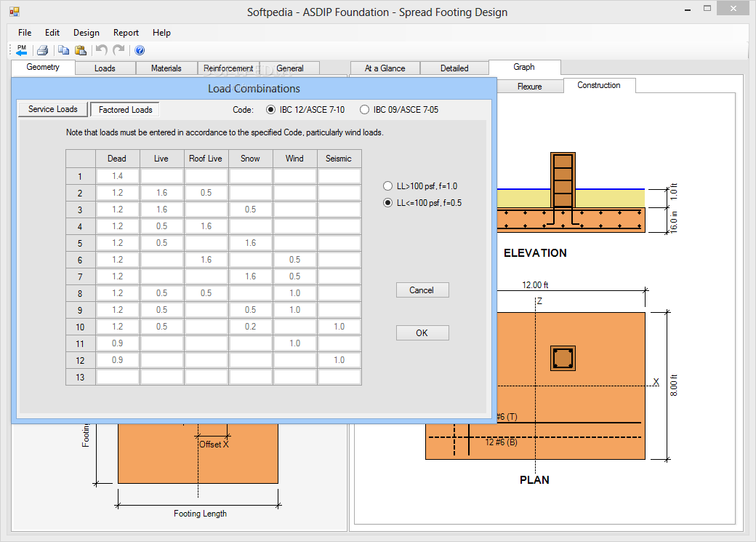Click the Offset X label
The image size is (756, 542).
click(214, 444)
